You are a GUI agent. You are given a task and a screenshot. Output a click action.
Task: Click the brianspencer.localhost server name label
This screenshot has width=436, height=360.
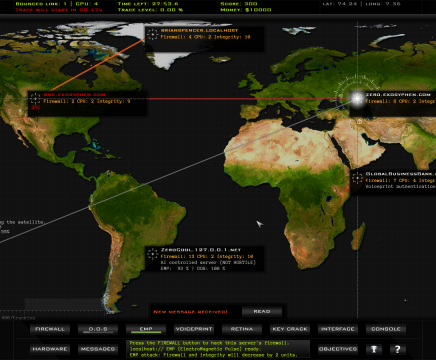pos(199,30)
